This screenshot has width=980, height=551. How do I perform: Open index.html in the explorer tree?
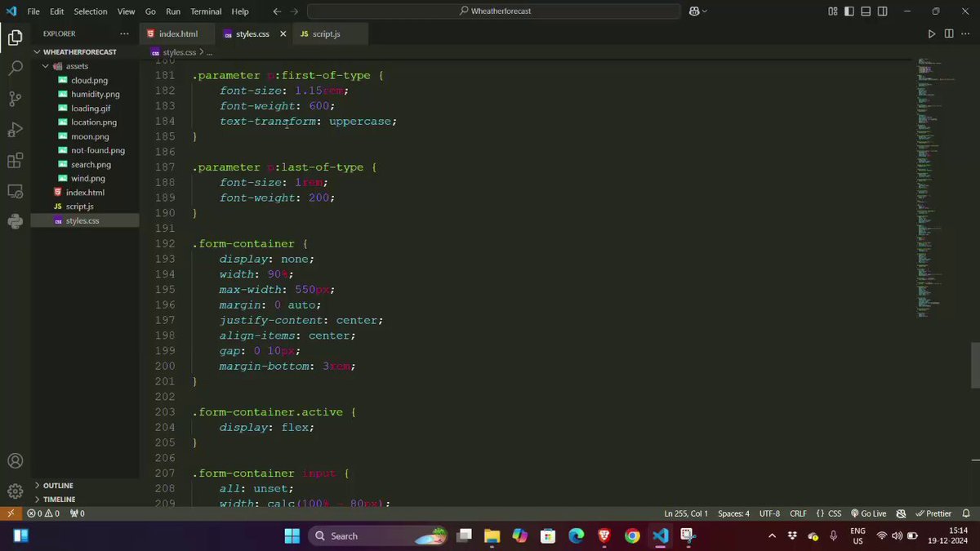pos(85,193)
